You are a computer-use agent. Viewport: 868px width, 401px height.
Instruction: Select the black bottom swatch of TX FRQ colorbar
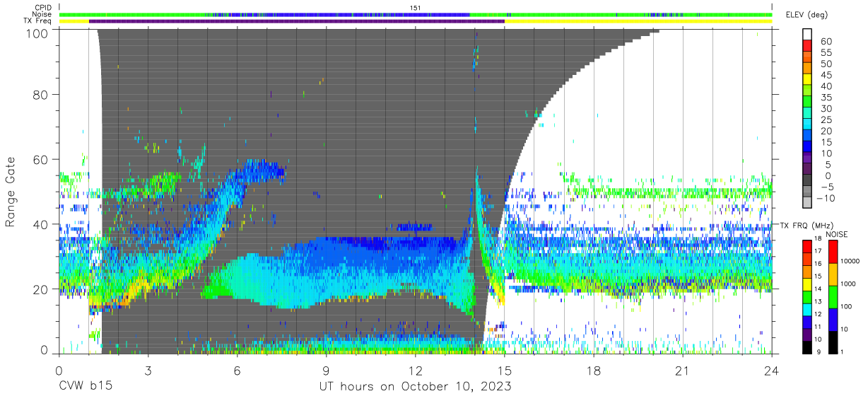click(807, 346)
